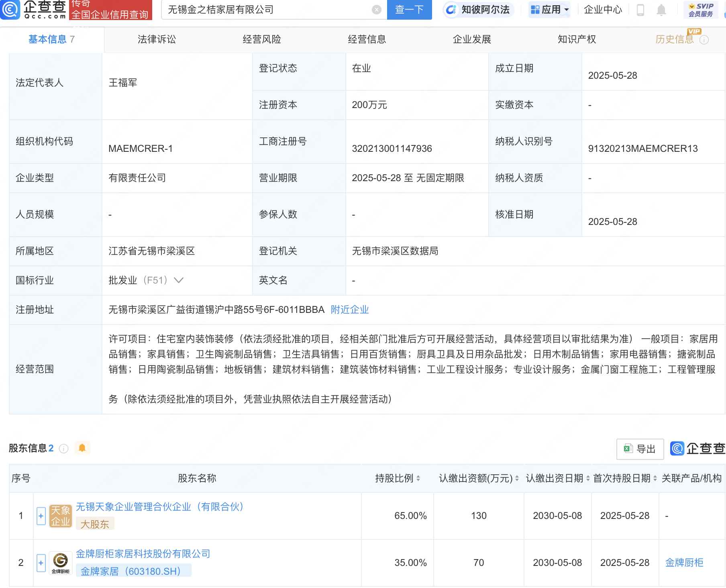Expand the 无锡天象企业管理合伙企业 row plus button
This screenshot has height=588, width=726.
click(x=41, y=516)
